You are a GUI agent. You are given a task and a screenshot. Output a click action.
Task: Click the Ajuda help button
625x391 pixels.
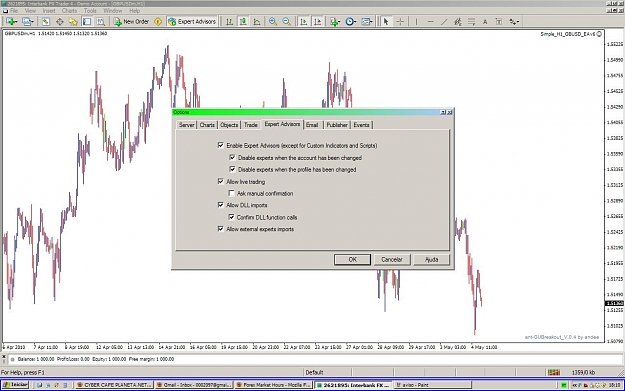click(x=431, y=259)
